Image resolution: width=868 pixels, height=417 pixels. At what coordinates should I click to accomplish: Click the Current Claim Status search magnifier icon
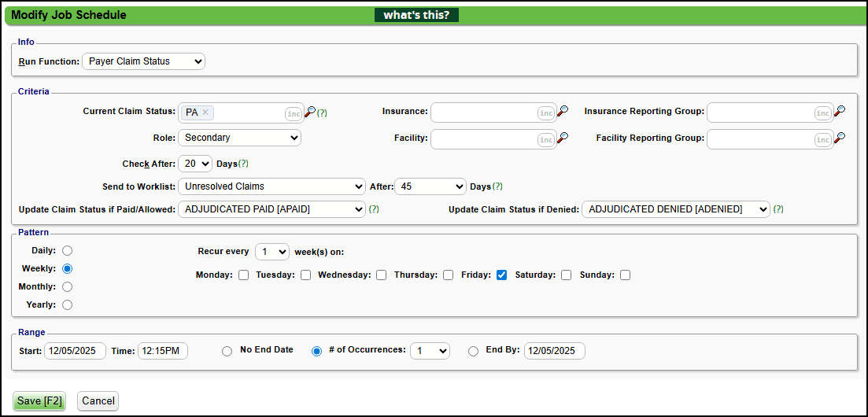click(310, 112)
